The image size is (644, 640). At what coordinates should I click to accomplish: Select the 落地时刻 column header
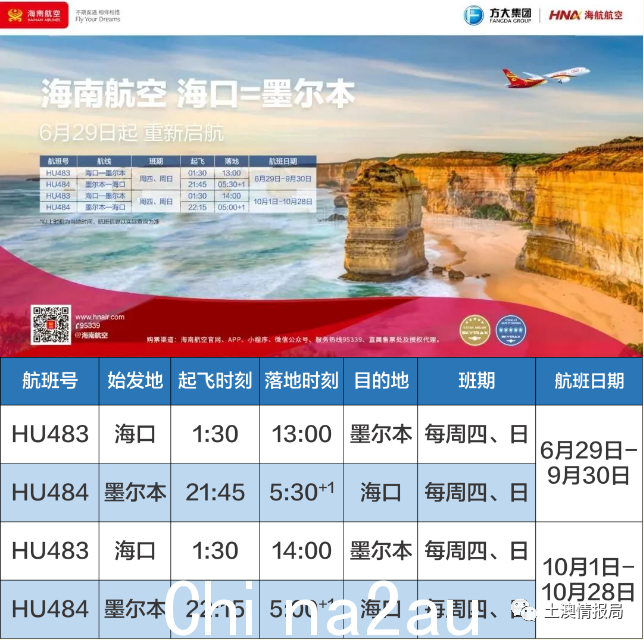tap(301, 381)
